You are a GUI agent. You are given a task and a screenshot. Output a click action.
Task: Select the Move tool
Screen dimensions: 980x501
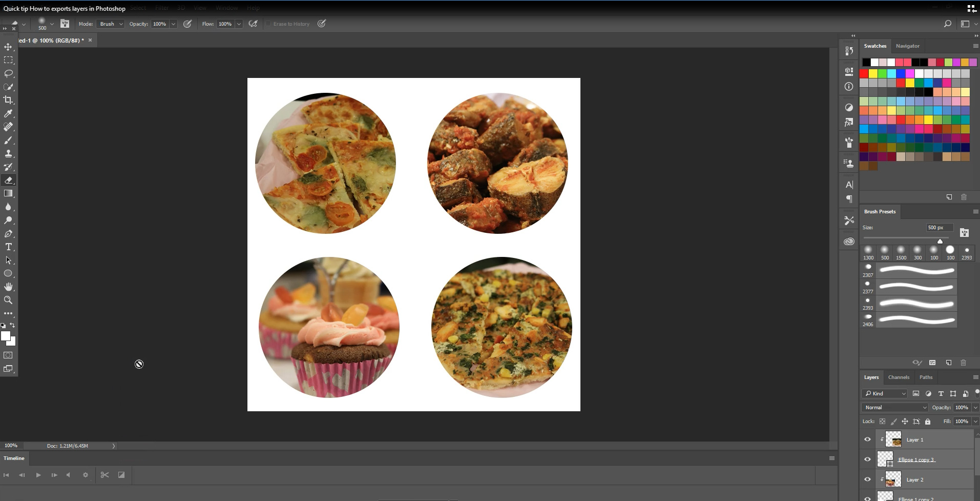tap(8, 46)
